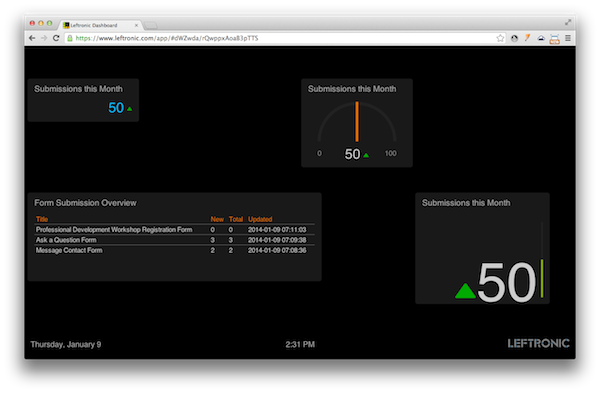Click the gauge minimum label 0
The width and height of the screenshot is (600, 393).
(320, 153)
